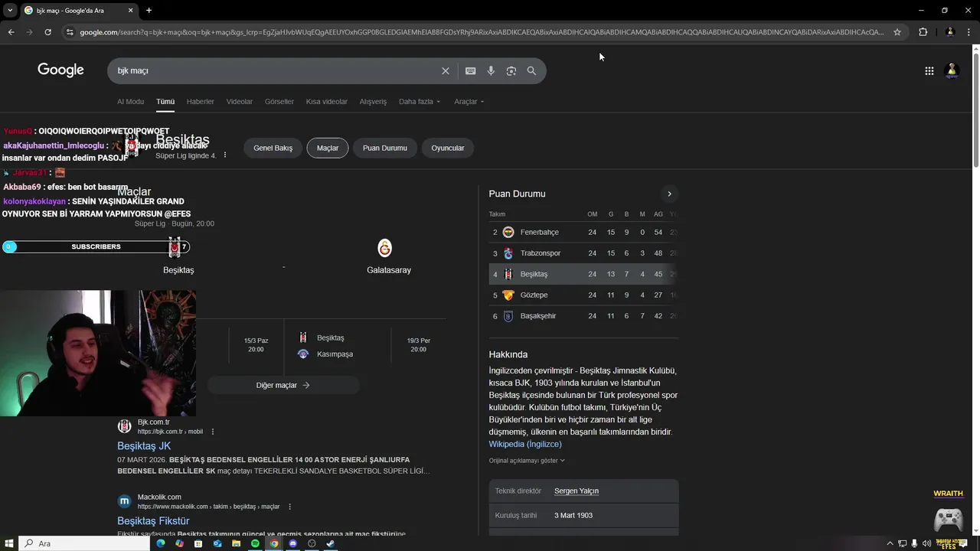The width and height of the screenshot is (980, 551).
Task: Open Puan Durumu with the arrow button
Action: (669, 194)
